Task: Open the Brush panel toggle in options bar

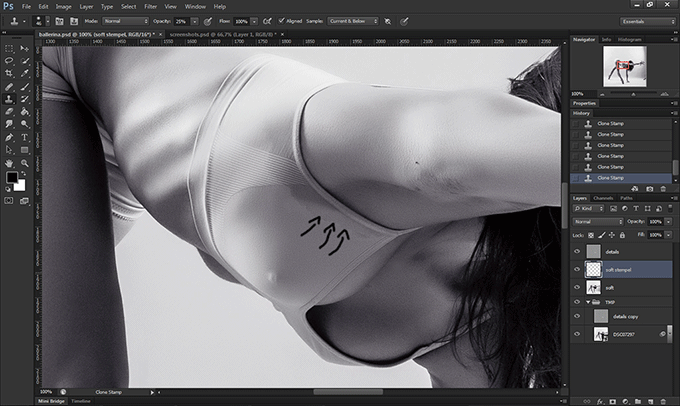Action: (59, 21)
